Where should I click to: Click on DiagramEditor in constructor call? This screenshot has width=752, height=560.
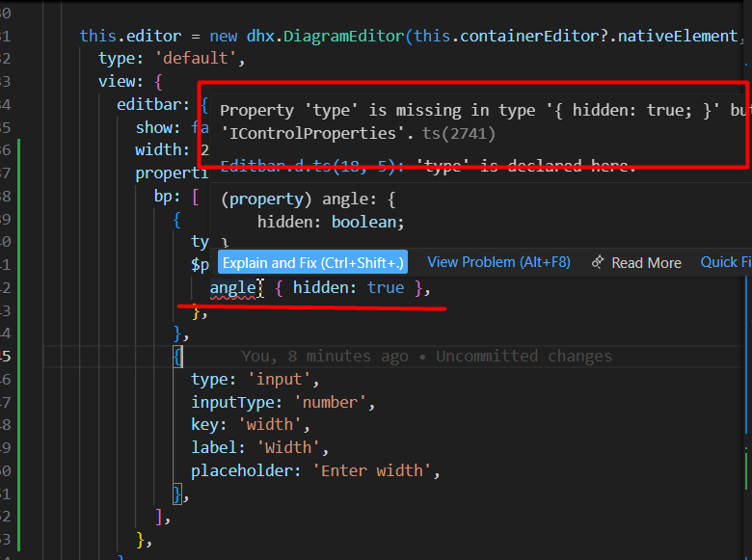pos(344,37)
